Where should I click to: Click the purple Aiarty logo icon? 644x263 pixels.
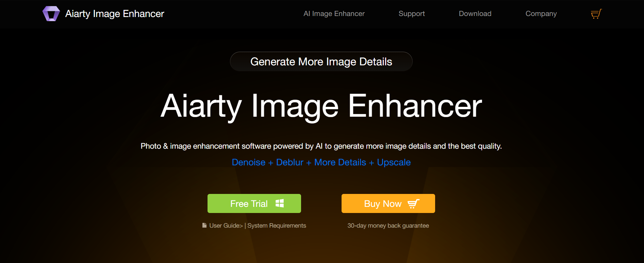tap(51, 14)
